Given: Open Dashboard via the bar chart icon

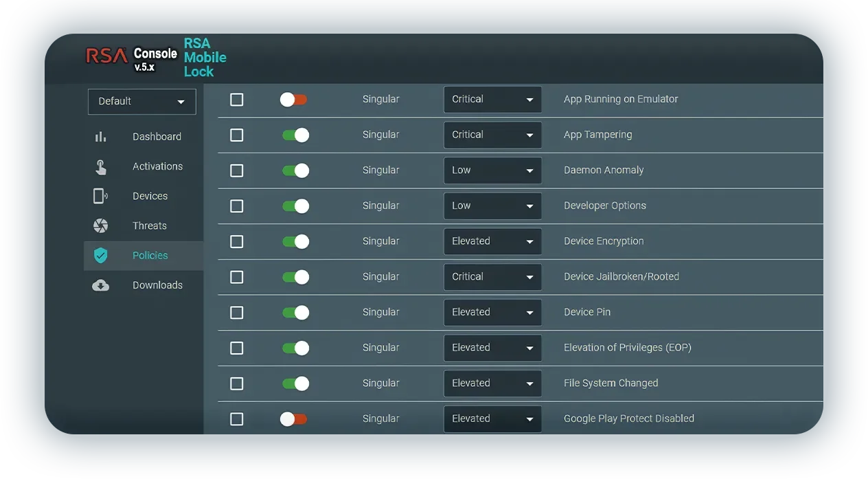Looking at the screenshot, I should tap(100, 136).
